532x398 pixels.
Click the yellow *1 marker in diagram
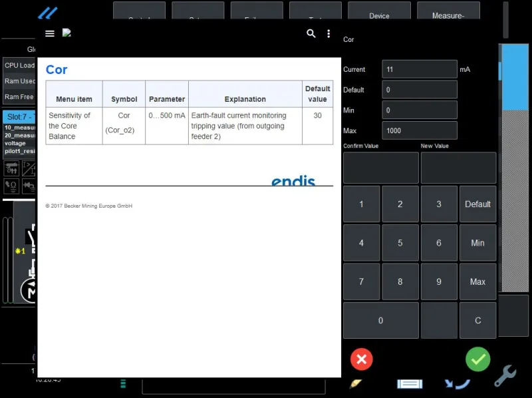click(21, 252)
